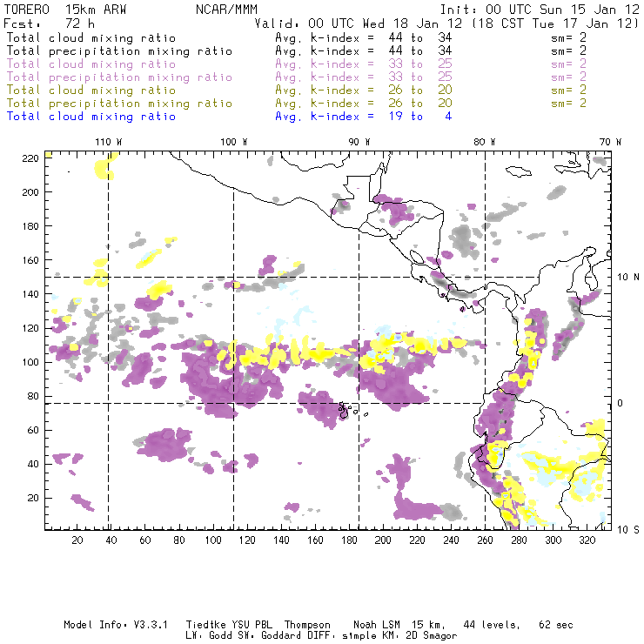This screenshot has width=644, height=644.
Task: Click the 'YSU PBL' footer text
Action: (x=252, y=625)
